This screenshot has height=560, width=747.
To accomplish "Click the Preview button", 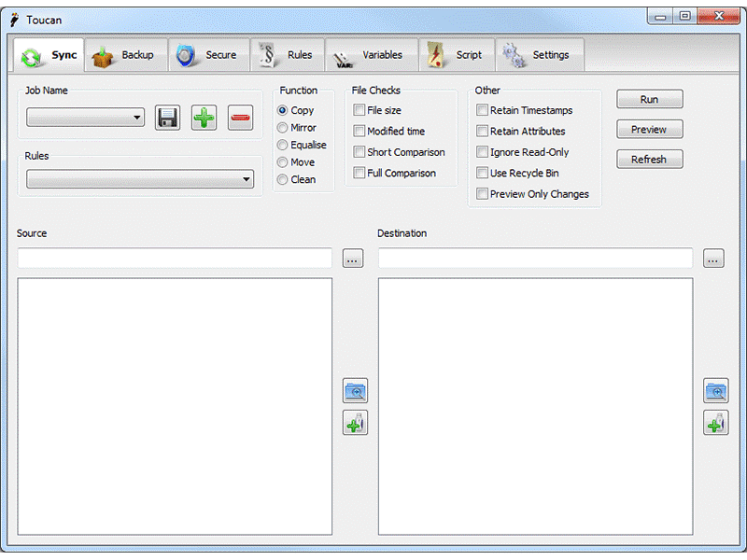I will 649,130.
